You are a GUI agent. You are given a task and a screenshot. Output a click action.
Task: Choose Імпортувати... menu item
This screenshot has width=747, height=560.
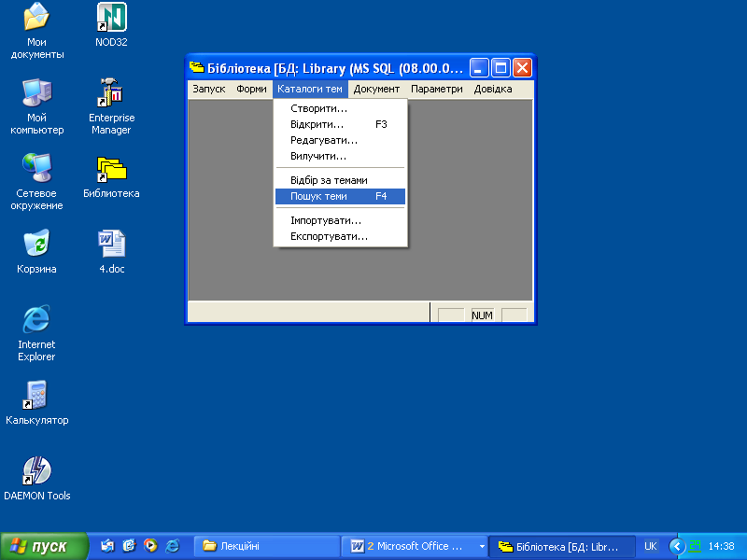340,220
